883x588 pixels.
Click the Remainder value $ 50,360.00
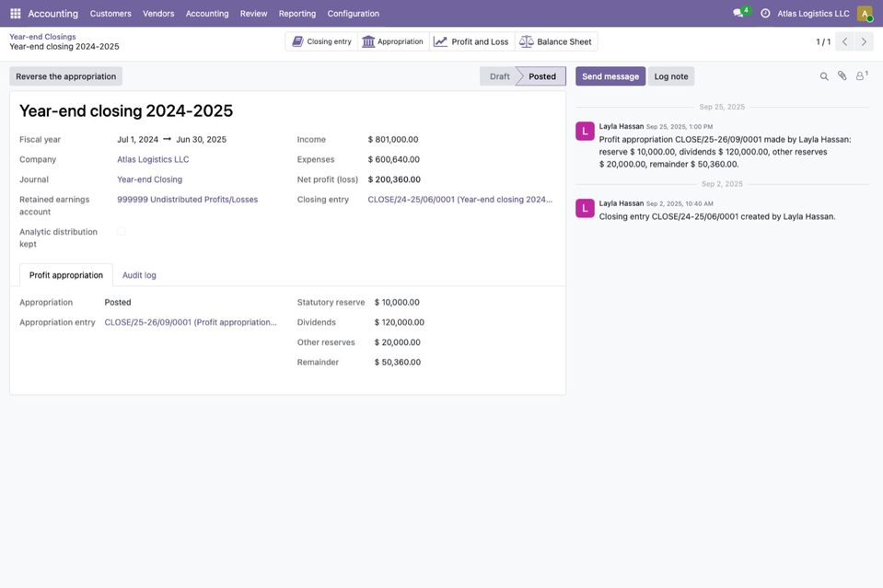pyautogui.click(x=398, y=363)
